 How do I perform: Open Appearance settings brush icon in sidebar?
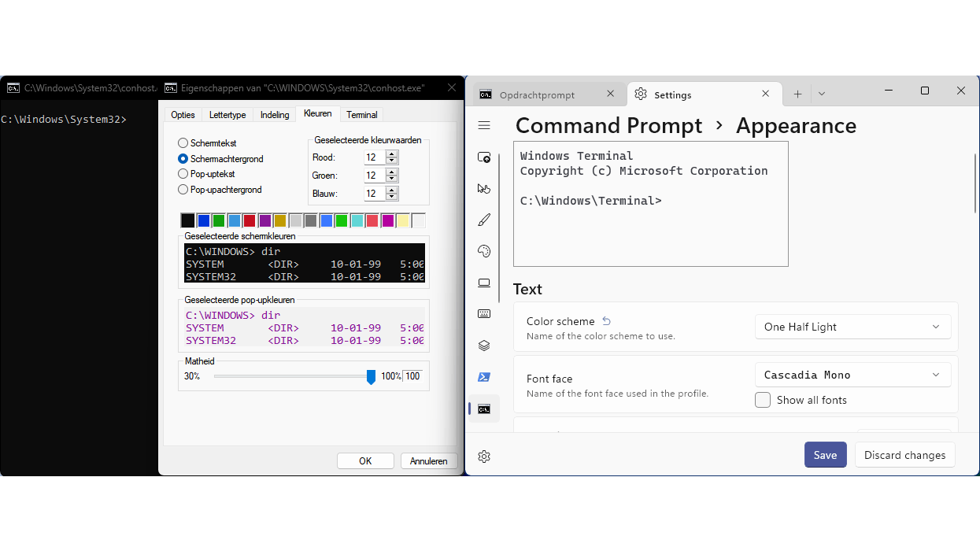click(x=484, y=220)
